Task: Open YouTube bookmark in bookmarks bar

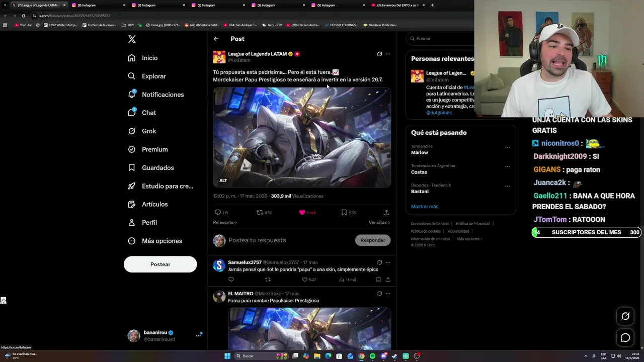Action: [23, 25]
